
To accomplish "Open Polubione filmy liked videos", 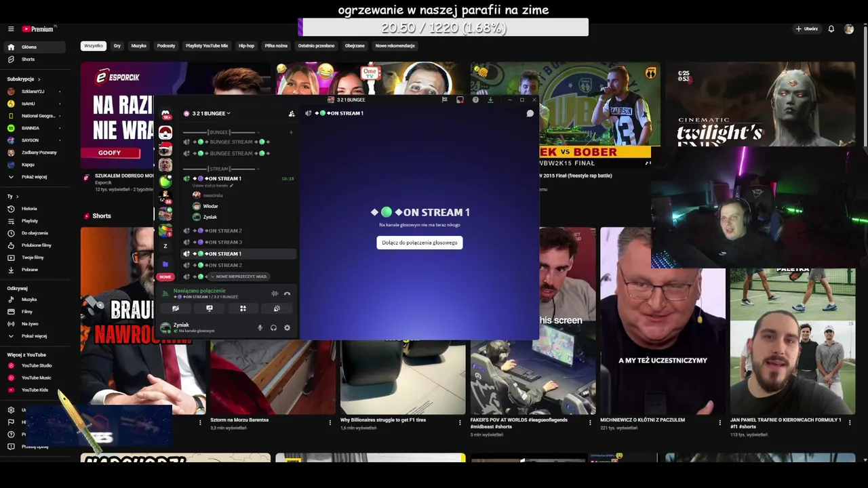I will (35, 245).
